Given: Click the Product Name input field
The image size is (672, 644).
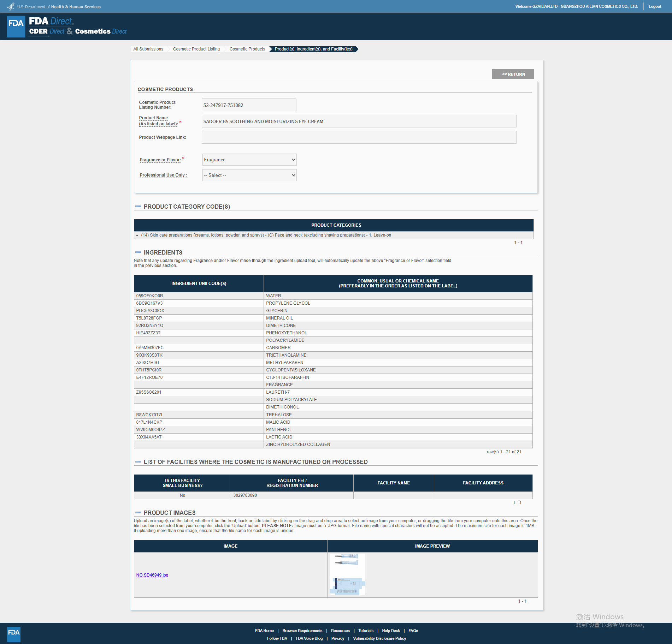Looking at the screenshot, I should [359, 121].
